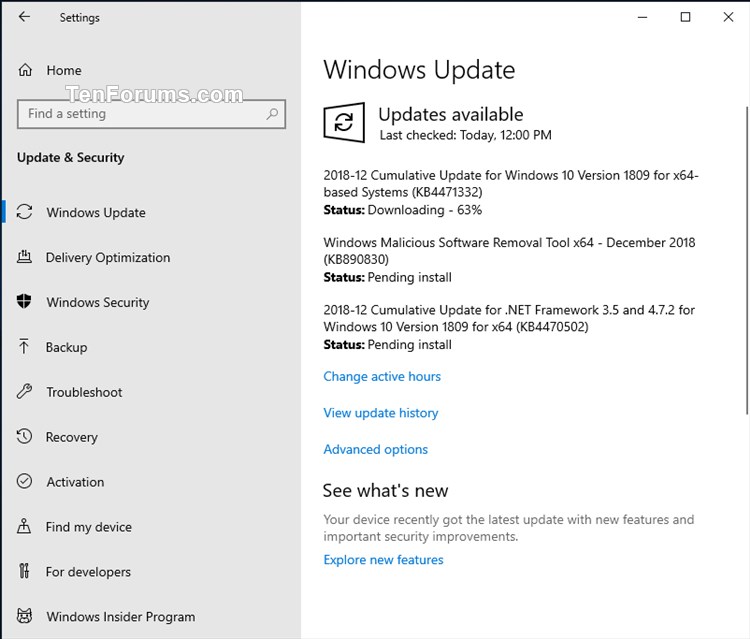
Task: Click the For developers tools icon
Action: tap(24, 571)
